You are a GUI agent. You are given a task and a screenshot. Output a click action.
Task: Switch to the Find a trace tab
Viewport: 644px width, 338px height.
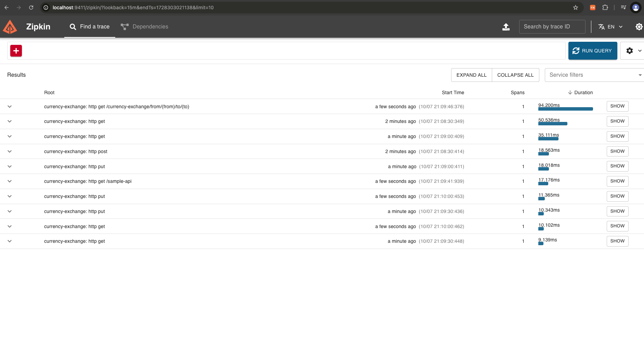(x=90, y=27)
